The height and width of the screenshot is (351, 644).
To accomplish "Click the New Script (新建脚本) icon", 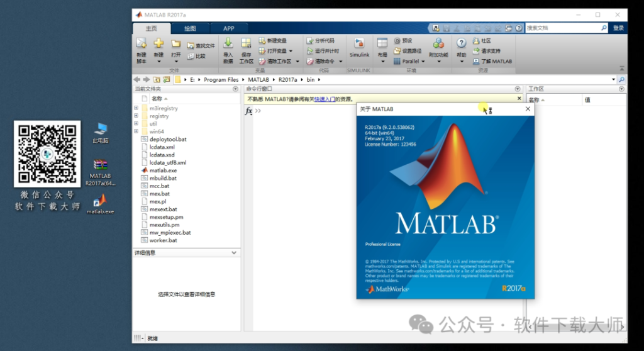I will (142, 43).
